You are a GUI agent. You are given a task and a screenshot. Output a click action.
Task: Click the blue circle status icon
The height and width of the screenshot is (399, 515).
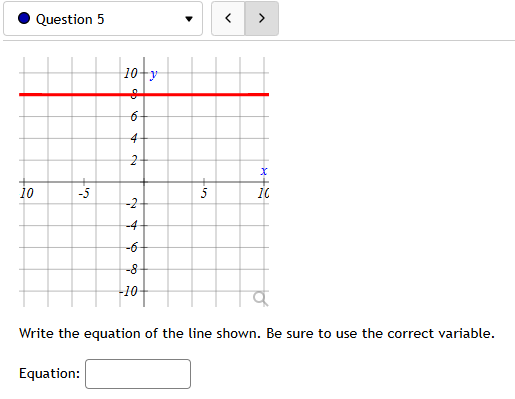click(x=24, y=18)
